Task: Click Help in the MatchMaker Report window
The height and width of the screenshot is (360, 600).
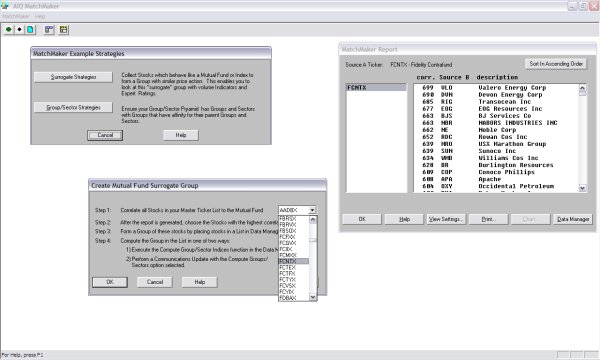Action: pos(404,219)
